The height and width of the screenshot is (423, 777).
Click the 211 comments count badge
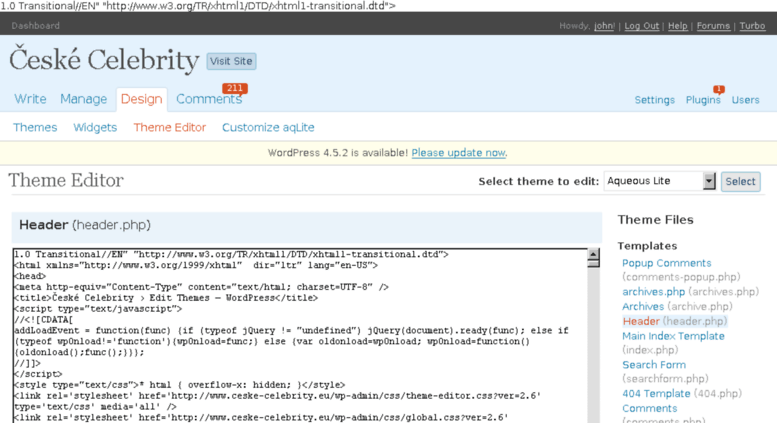[x=235, y=88]
